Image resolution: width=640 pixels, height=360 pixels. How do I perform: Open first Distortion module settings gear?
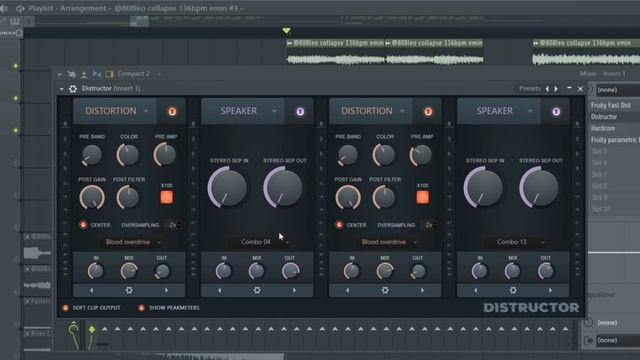point(129,290)
